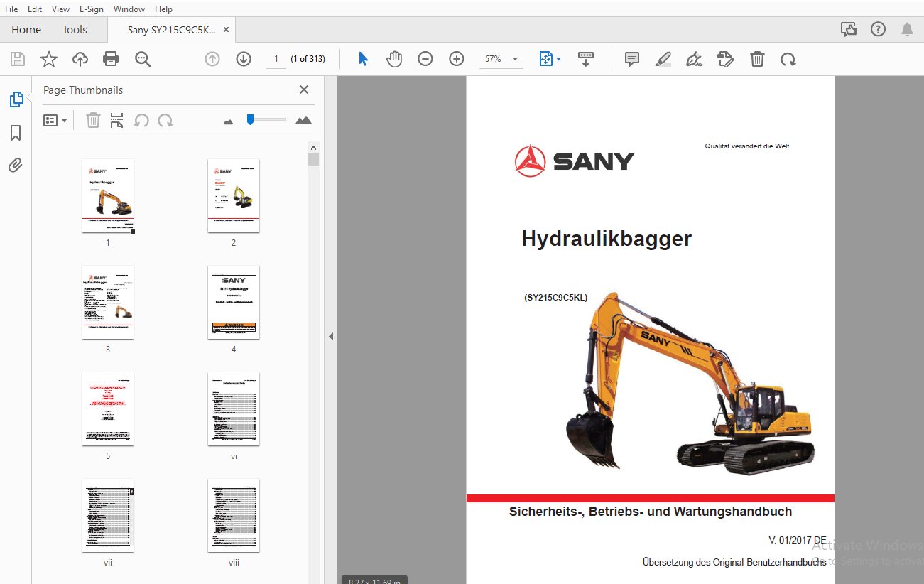
Task: Open the Bookmarks sidebar panel
Action: pyautogui.click(x=16, y=133)
